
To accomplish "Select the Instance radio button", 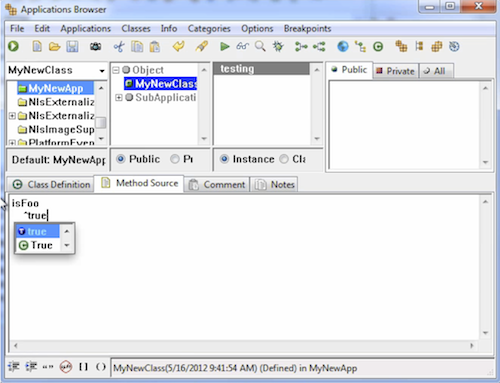I will click(224, 159).
